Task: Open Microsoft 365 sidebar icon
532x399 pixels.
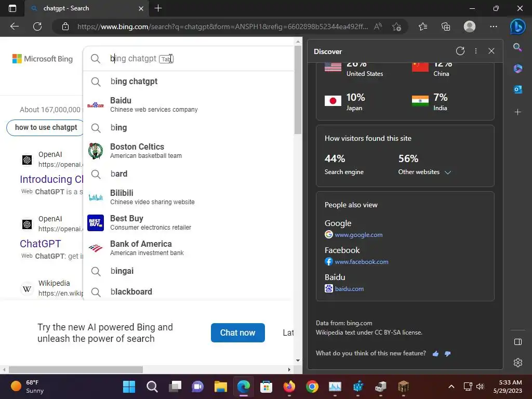Action: [x=518, y=69]
